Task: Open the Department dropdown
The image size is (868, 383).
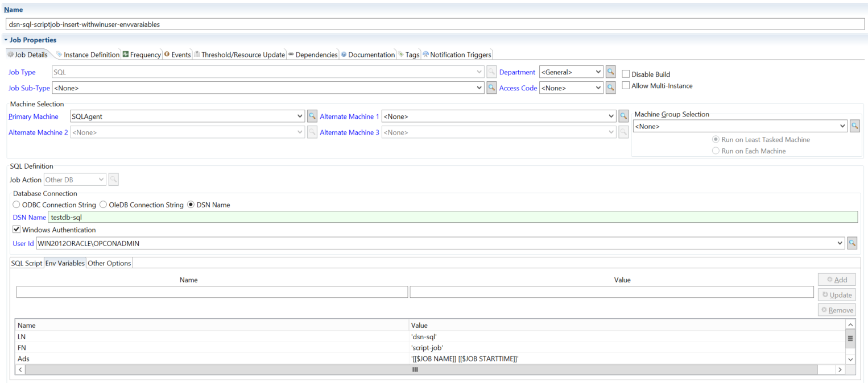Action: tap(598, 72)
